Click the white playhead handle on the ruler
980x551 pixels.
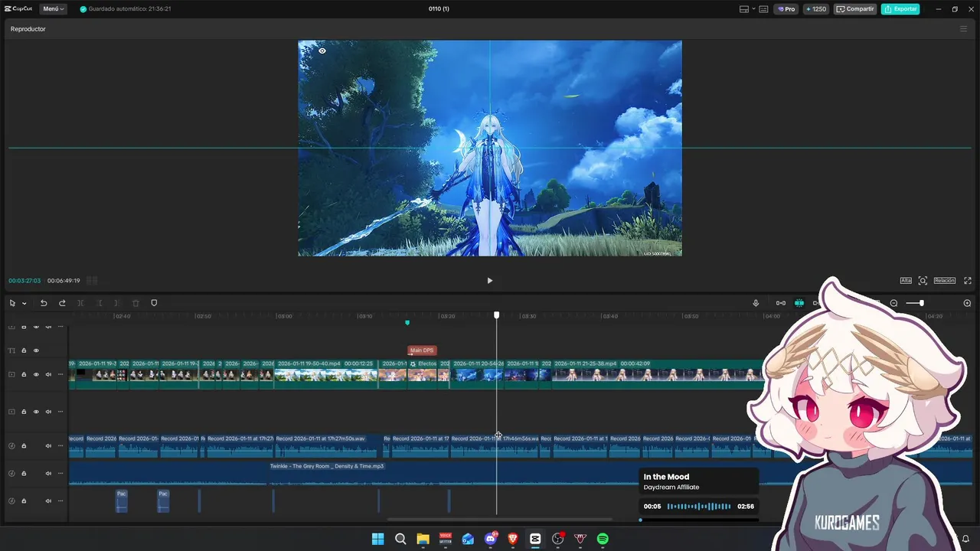[x=497, y=315]
